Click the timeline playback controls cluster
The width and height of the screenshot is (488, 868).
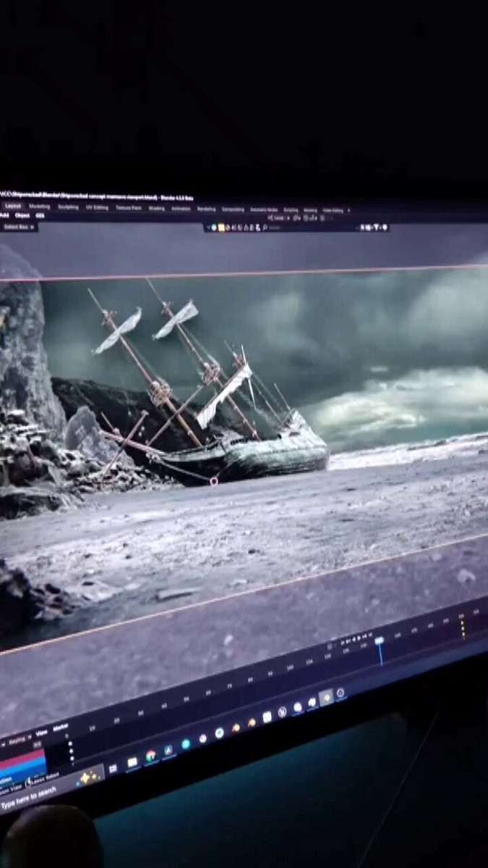[356, 639]
